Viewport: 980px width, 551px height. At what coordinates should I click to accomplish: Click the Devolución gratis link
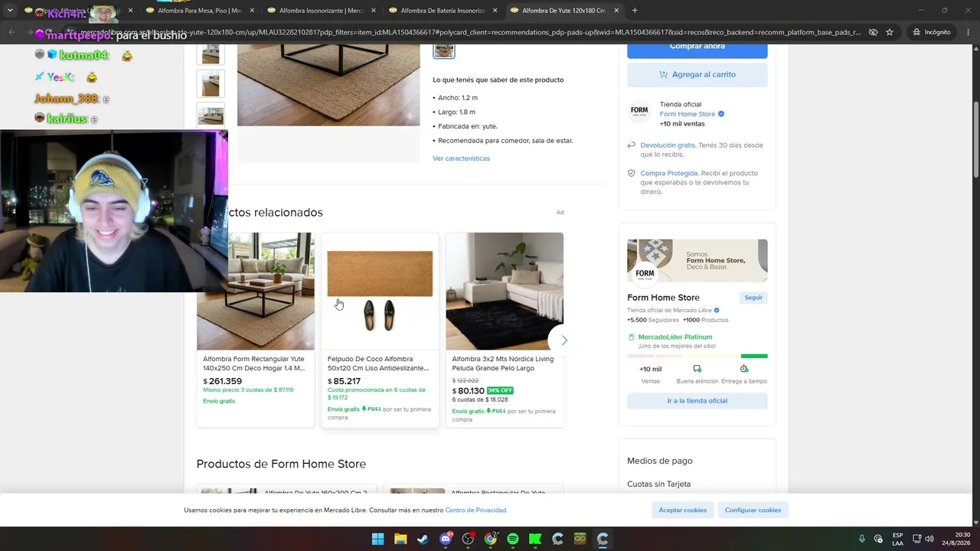pos(668,145)
